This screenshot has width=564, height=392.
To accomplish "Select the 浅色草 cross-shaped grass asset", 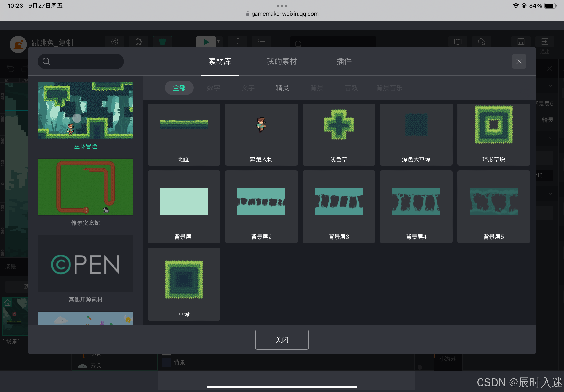I will pyautogui.click(x=339, y=135).
